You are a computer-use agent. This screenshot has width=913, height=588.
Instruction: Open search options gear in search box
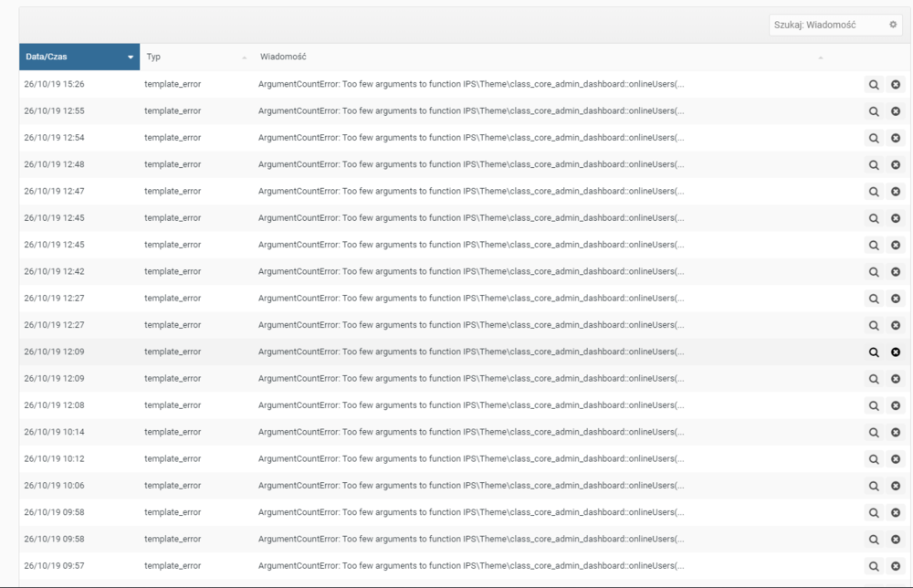tap(893, 26)
